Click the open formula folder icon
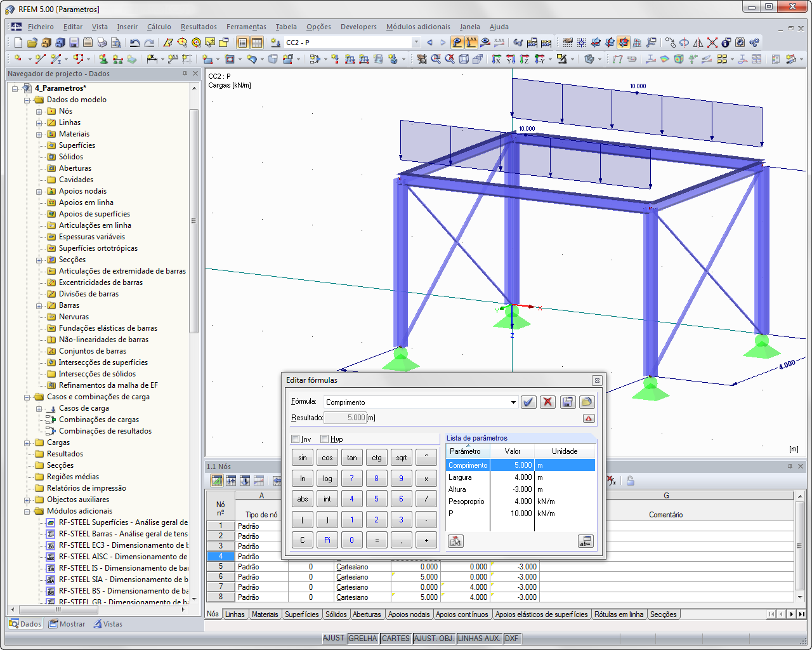Screen dimensions: 812x650 [587, 402]
